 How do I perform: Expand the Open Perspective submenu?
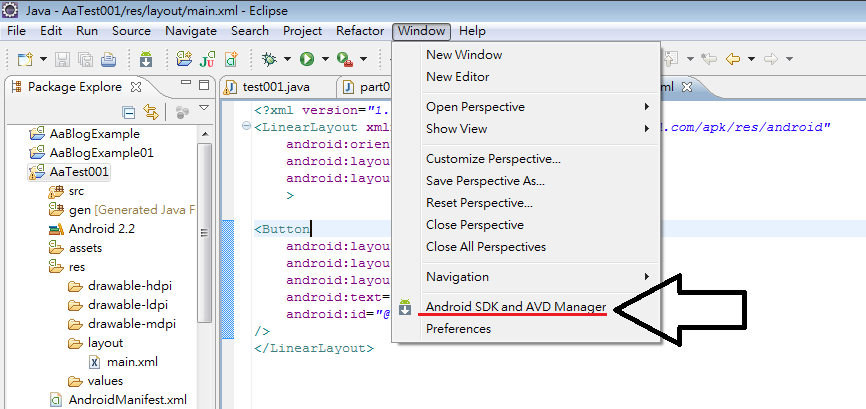pyautogui.click(x=526, y=107)
